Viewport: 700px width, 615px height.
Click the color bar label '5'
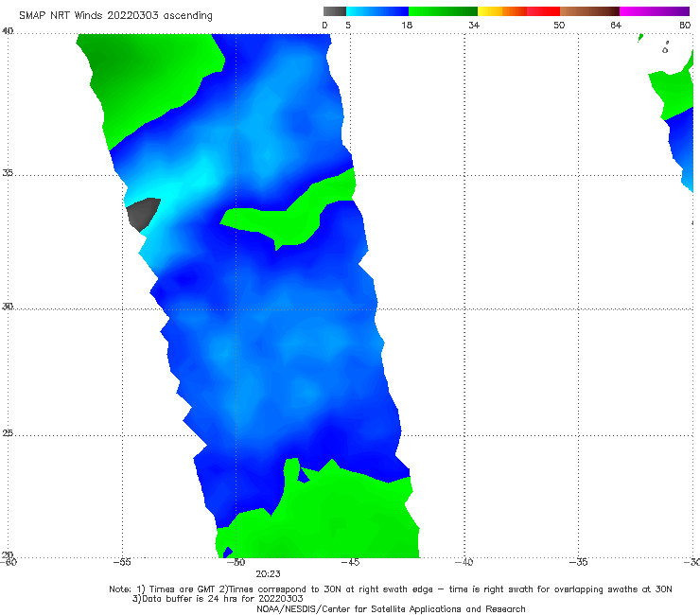click(x=348, y=26)
